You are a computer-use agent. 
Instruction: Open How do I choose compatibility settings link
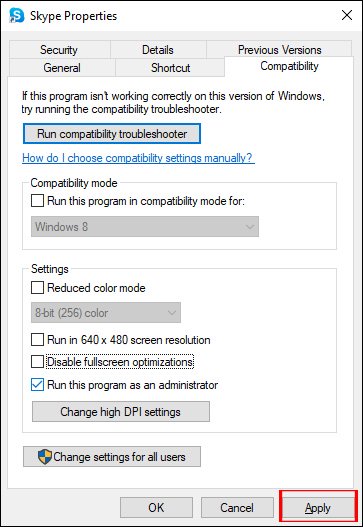point(138,158)
